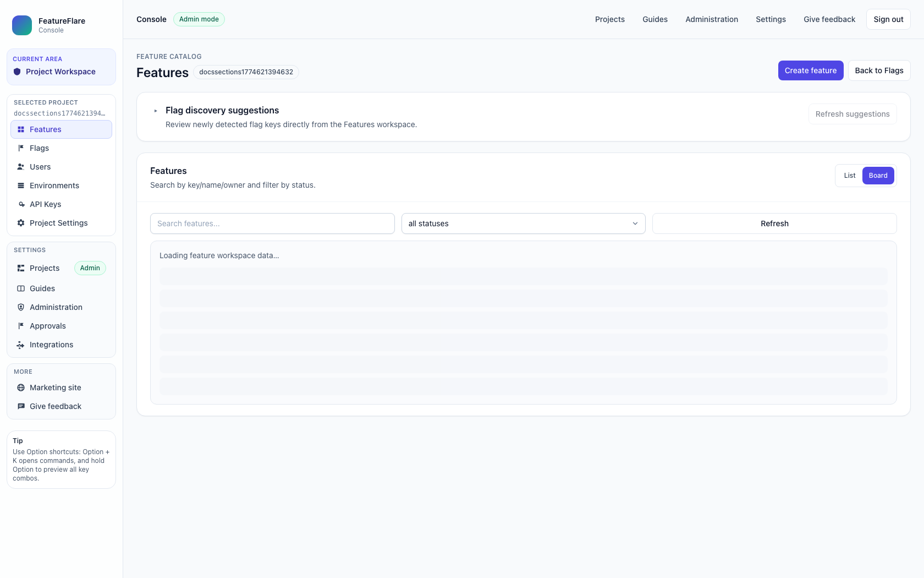The image size is (924, 578).
Task: Click the API Keys key icon
Action: pyautogui.click(x=21, y=204)
